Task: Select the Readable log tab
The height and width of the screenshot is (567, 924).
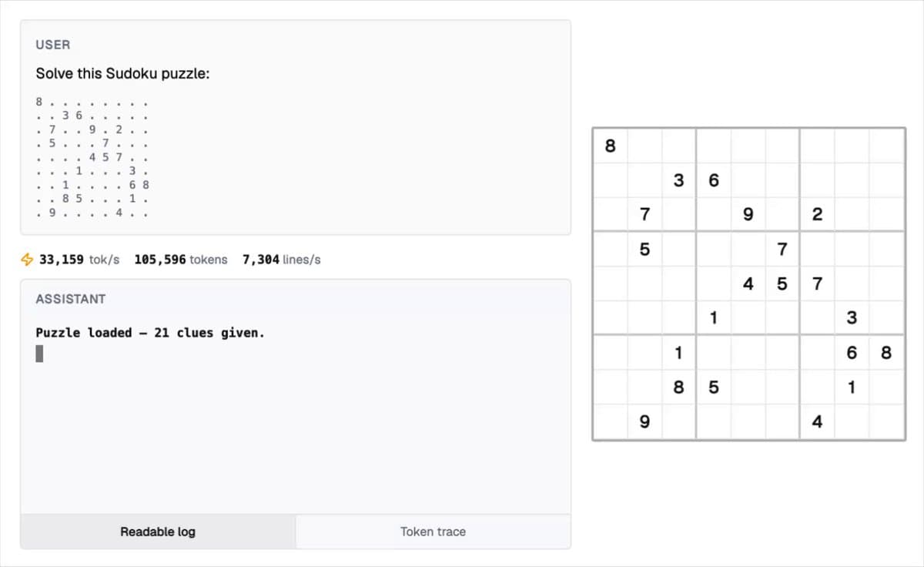Action: pos(158,532)
